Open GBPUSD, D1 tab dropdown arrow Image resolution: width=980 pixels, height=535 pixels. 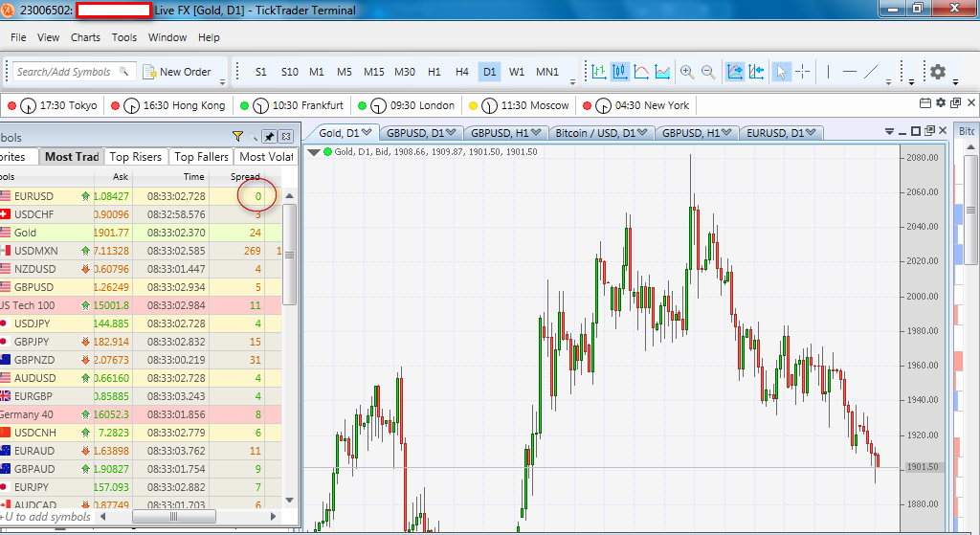click(x=450, y=132)
